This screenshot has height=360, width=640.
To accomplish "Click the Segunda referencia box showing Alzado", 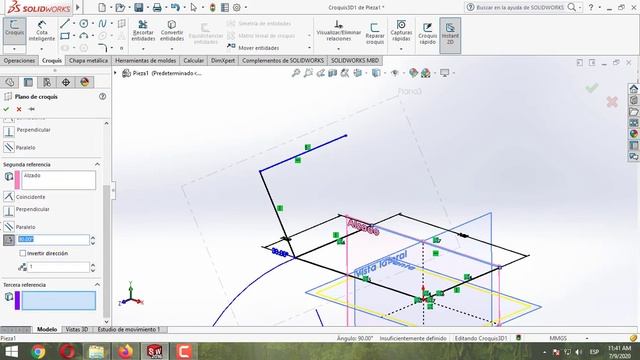I will tap(59, 180).
